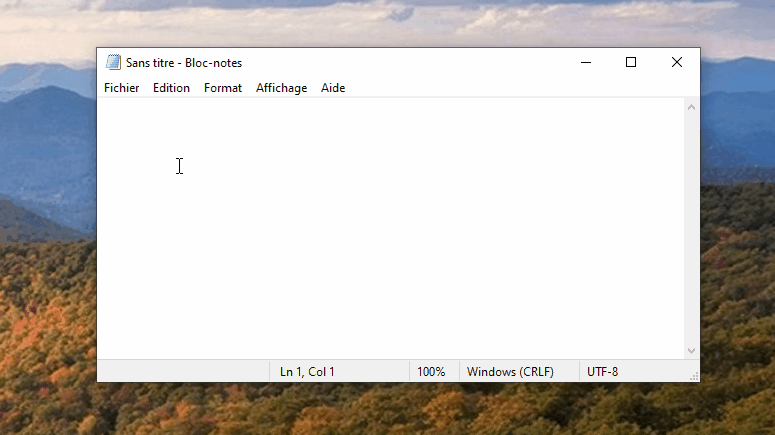Close the Bloc-notes window
The height and width of the screenshot is (435, 775).
click(677, 62)
